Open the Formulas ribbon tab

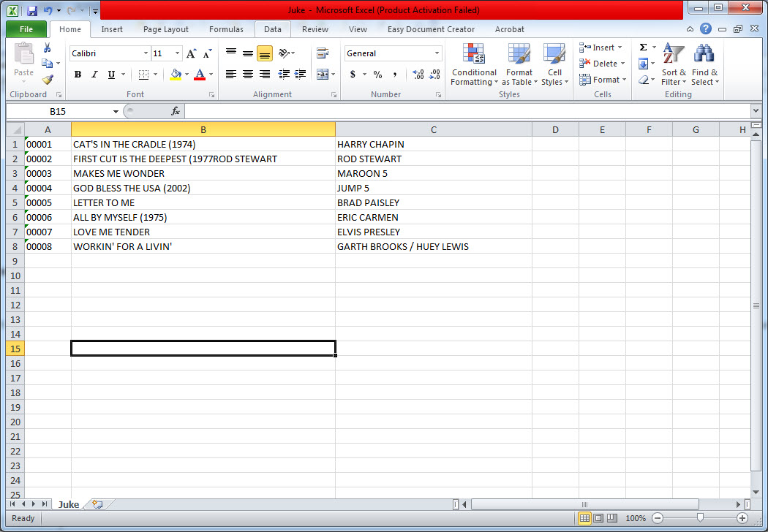point(226,29)
